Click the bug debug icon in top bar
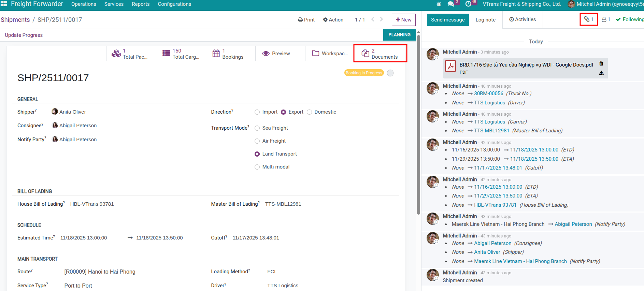This screenshot has width=644, height=291. pyautogui.click(x=439, y=4)
